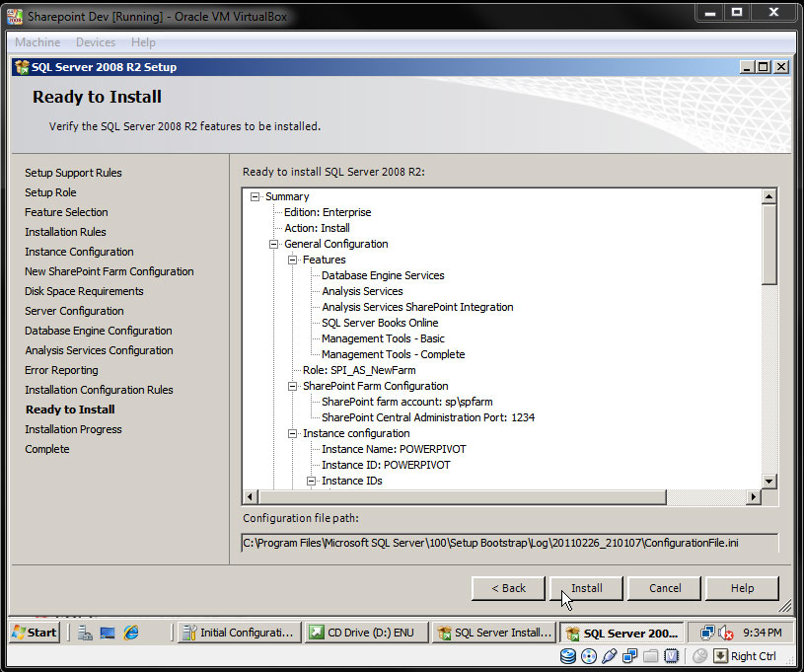Select Role: SPI_AS_NewFarm tree item
The height and width of the screenshot is (672, 804).
359,370
